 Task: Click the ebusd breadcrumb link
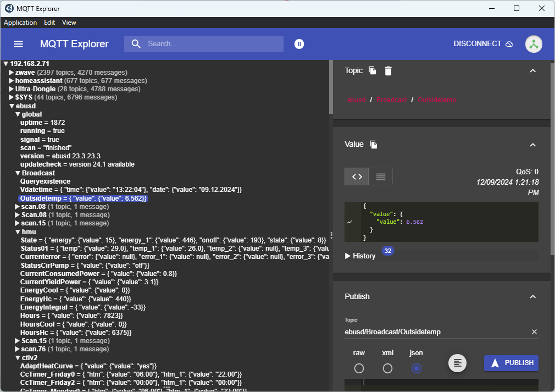(357, 100)
